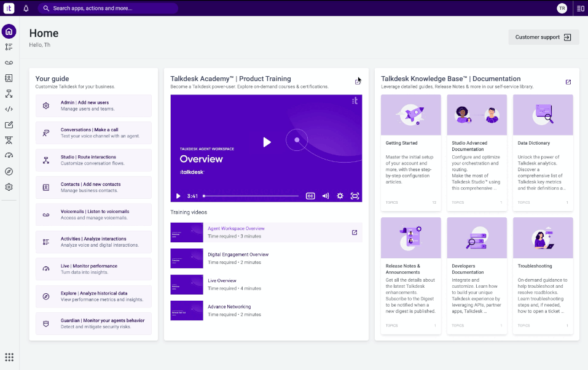Click the search apps input field
Screen dimensions: 588x370
(x=108, y=8)
